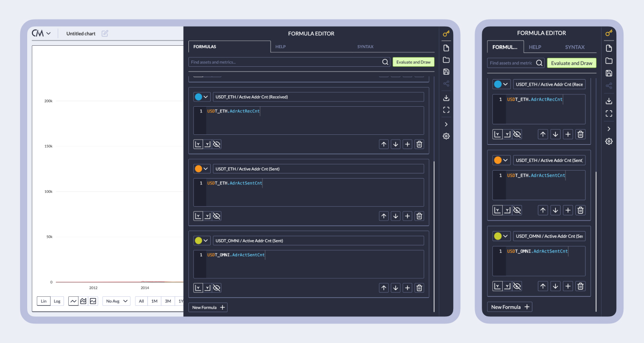Open the No Avg dropdown
This screenshot has width=644, height=343.
[116, 301]
